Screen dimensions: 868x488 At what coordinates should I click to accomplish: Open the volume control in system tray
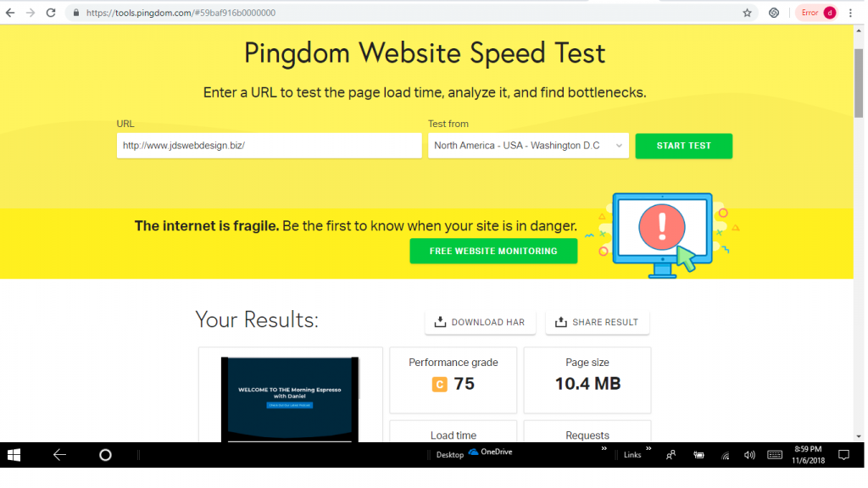749,455
